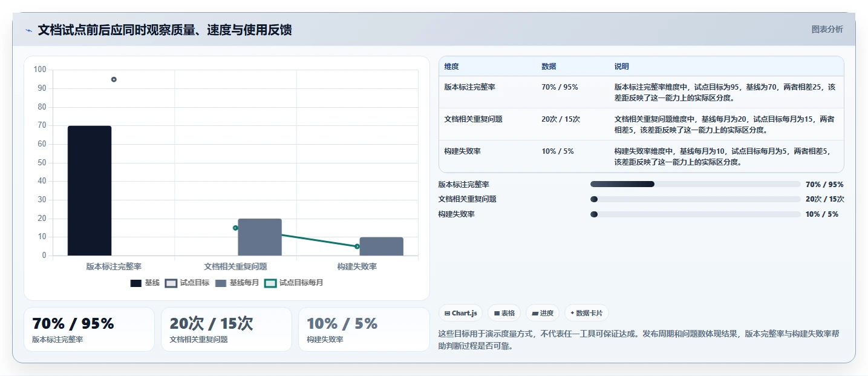Click the 版本标注完整率 table row name

point(470,87)
